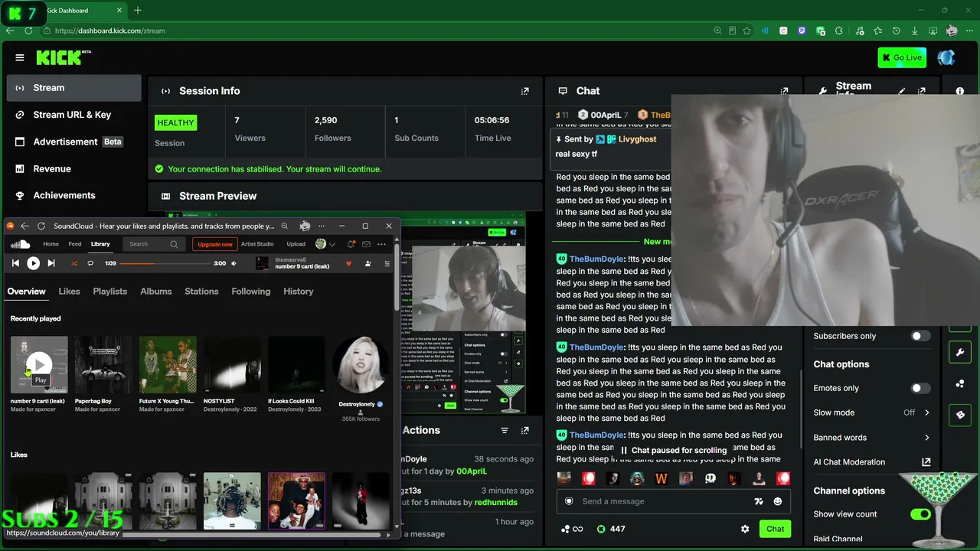Open Edge Settings and more menu
This screenshot has width=980, height=551.
pyautogui.click(x=969, y=31)
